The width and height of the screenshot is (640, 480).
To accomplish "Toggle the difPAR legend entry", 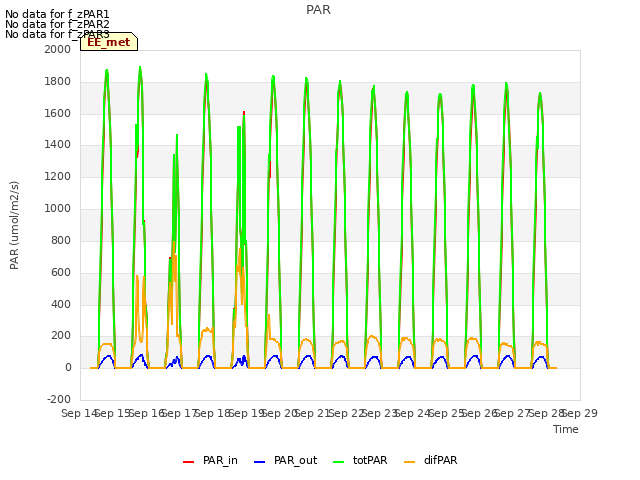I will (431, 461).
